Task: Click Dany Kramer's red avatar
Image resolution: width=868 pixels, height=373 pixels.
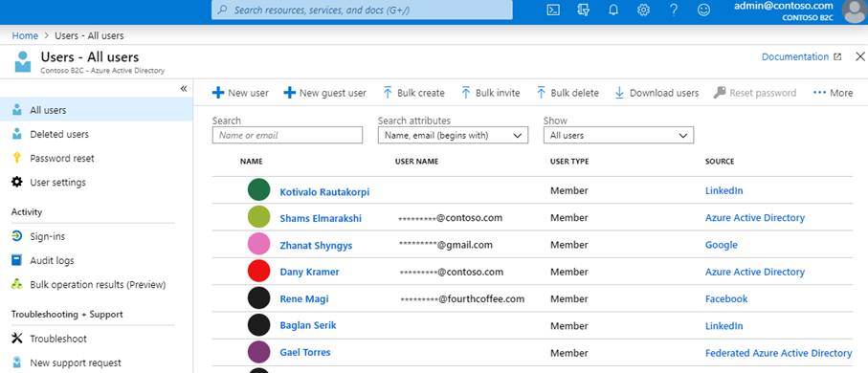Action: [258, 272]
